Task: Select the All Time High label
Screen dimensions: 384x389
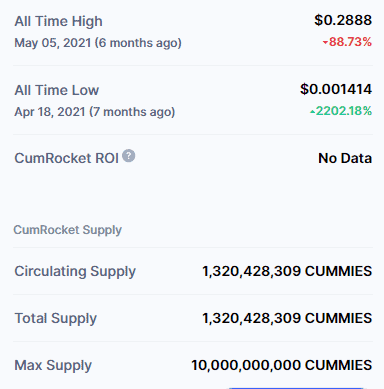Action: tap(58, 21)
